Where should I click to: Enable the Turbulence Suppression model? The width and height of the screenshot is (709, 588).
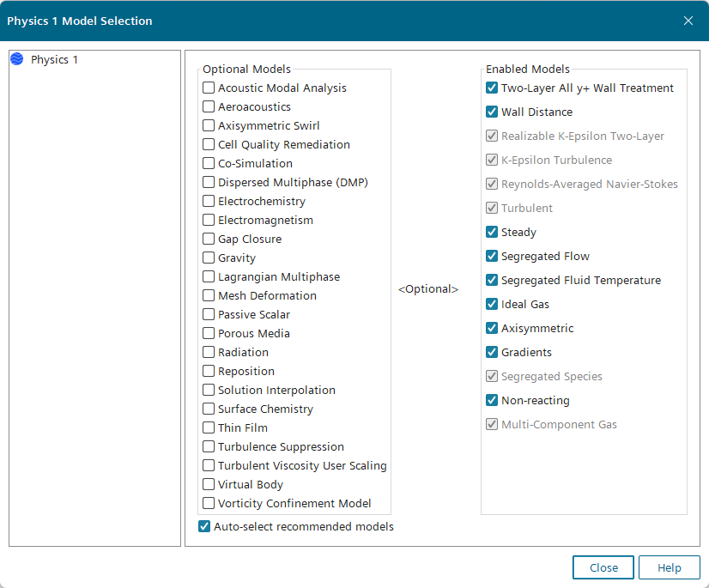click(x=209, y=446)
